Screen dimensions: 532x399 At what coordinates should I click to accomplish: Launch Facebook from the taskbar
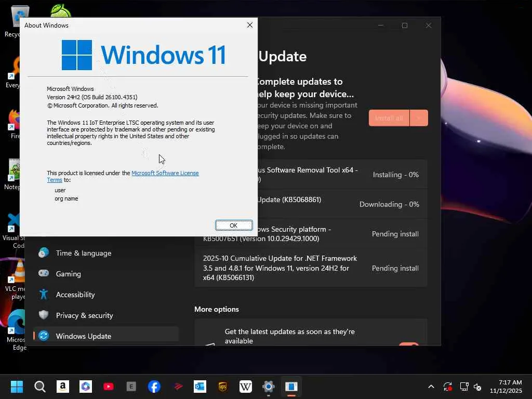coord(154,387)
